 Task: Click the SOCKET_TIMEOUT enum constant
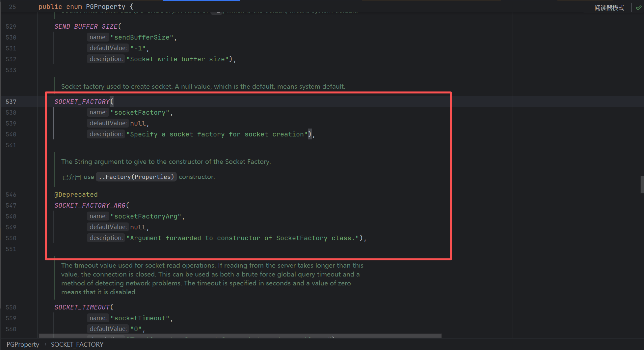[82, 307]
